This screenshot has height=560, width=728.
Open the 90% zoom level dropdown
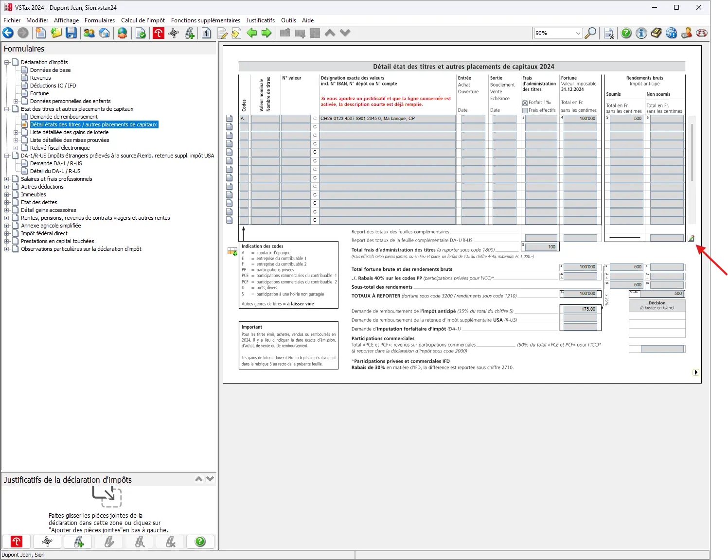pyautogui.click(x=578, y=33)
